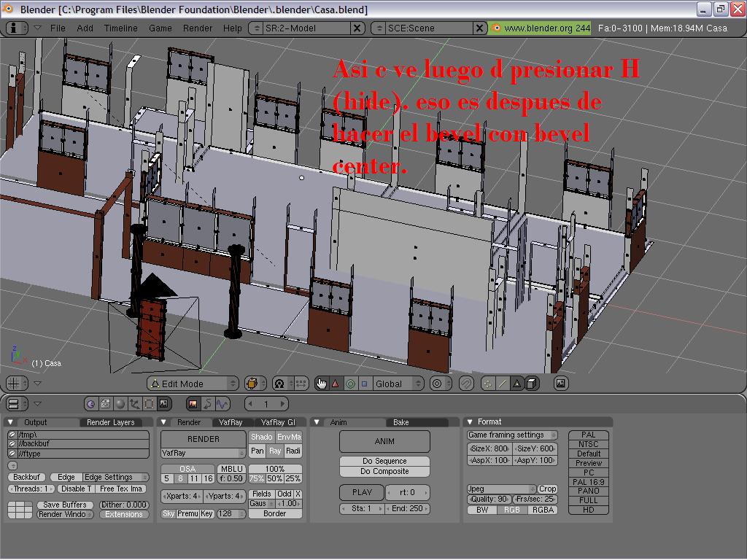
Task: Click the render this window image icon
Action: (561, 384)
